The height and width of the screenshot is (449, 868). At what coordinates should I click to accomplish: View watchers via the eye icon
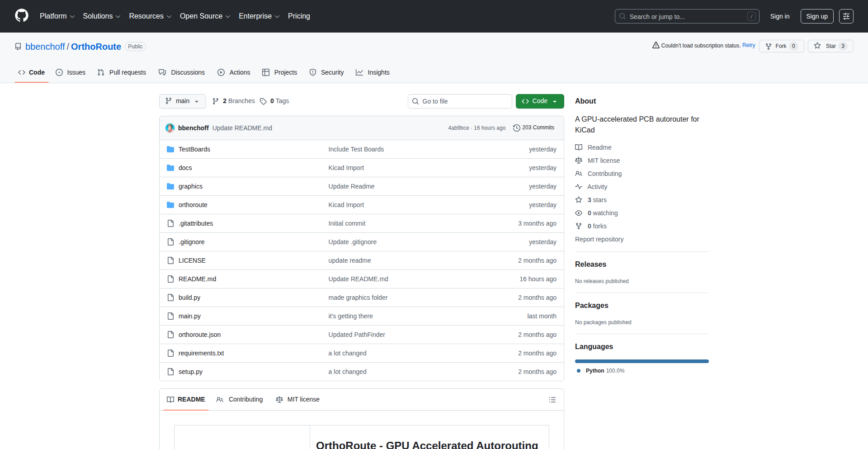(579, 213)
